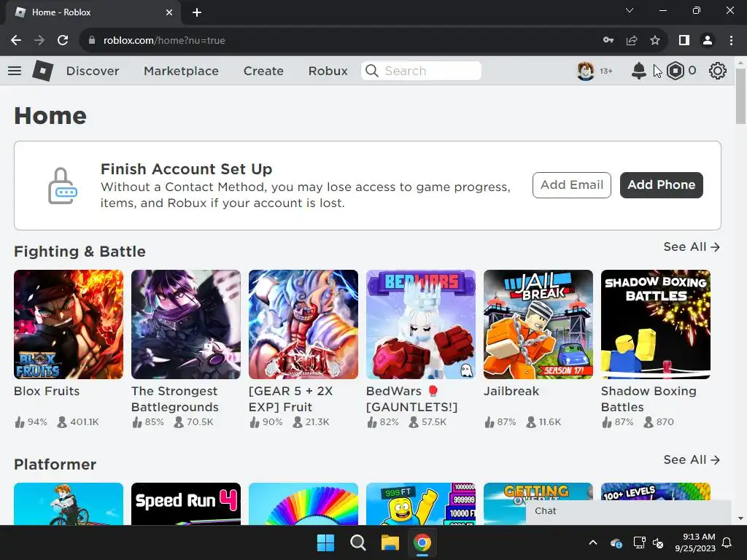The height and width of the screenshot is (560, 747).
Task: Open the BedWars game thumbnail
Action: 421,324
